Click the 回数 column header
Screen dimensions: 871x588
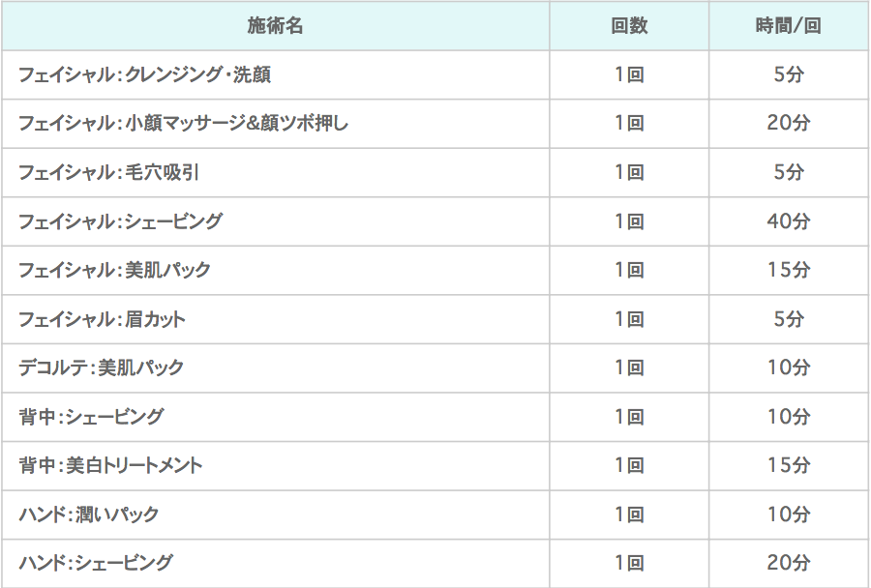[x=629, y=25]
